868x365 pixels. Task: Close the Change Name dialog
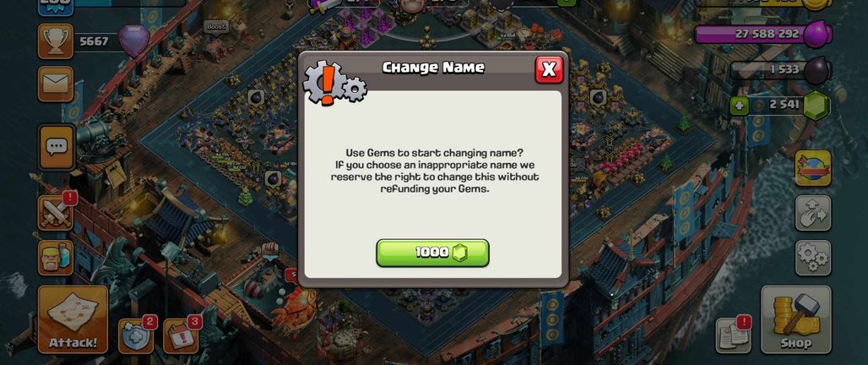pos(549,69)
